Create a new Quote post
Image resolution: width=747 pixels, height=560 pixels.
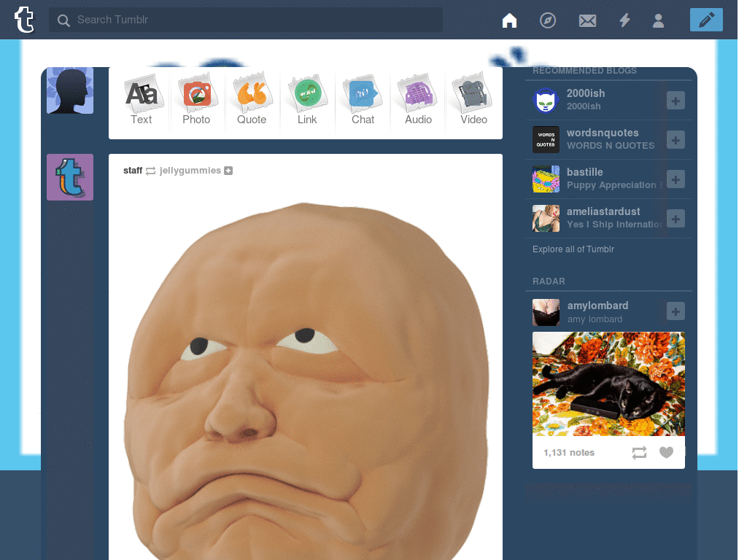252,99
